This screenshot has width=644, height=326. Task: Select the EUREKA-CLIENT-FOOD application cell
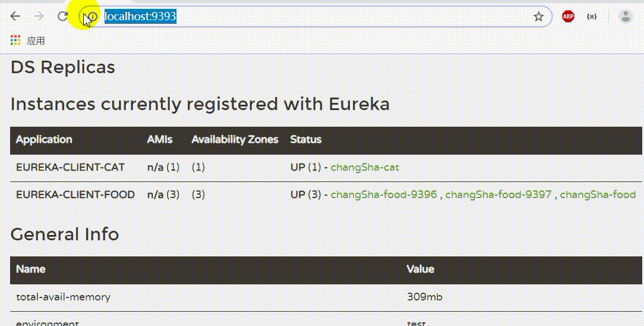[75, 195]
